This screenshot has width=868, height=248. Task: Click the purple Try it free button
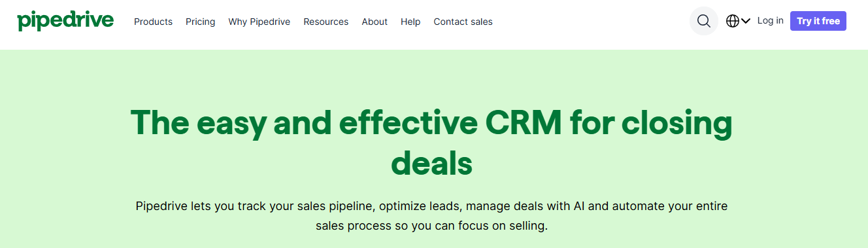pyautogui.click(x=818, y=21)
